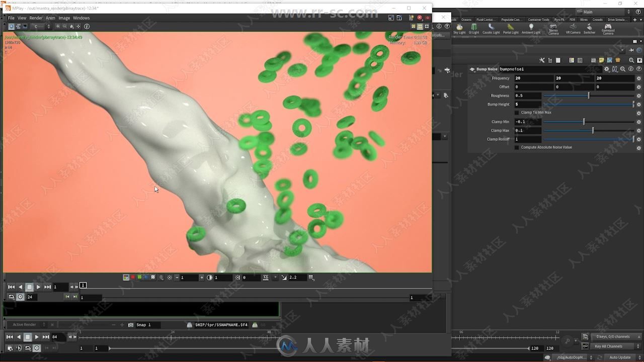
Task: Click the MPlay LUT options icon
Action: pyautogui.click(x=311, y=278)
